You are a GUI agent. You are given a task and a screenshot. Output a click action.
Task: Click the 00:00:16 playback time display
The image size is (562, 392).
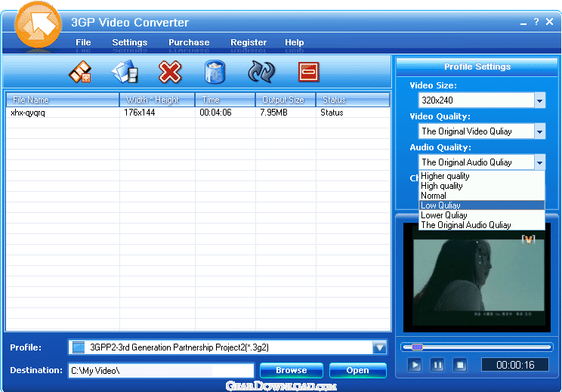pos(515,365)
